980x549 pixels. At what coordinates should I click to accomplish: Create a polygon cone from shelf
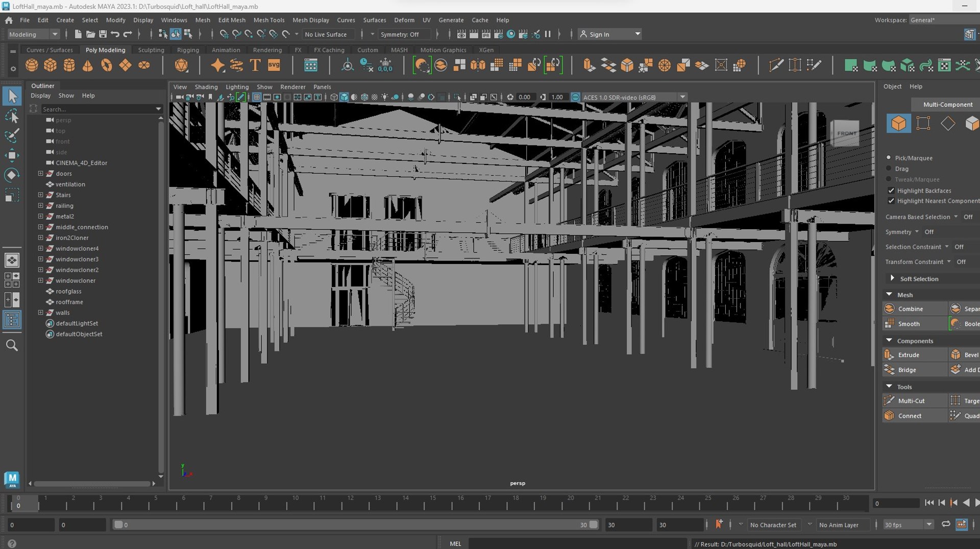click(x=88, y=65)
